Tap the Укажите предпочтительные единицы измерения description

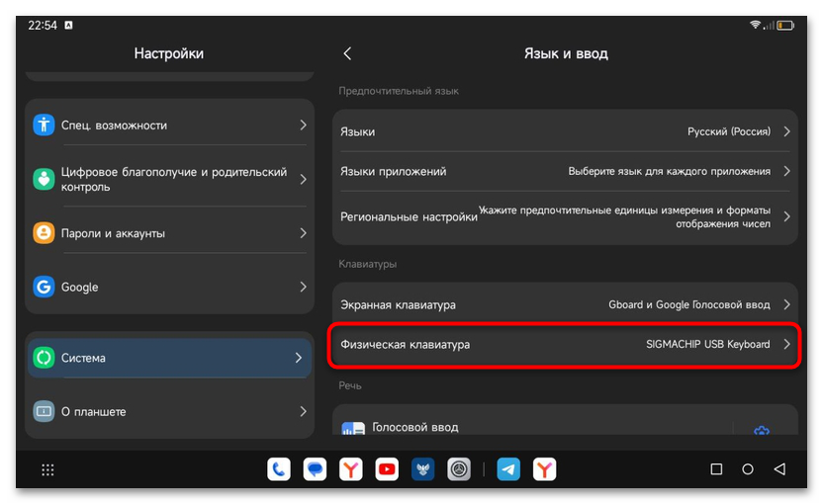coord(624,217)
